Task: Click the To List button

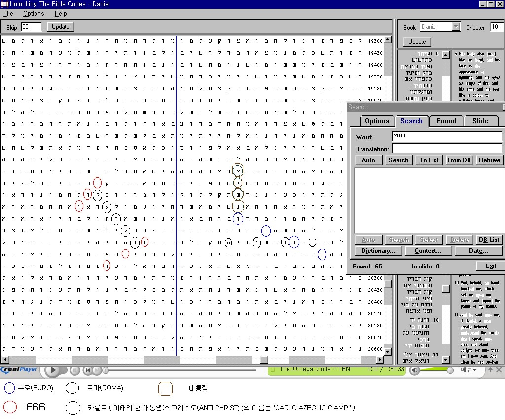Action: coord(429,160)
